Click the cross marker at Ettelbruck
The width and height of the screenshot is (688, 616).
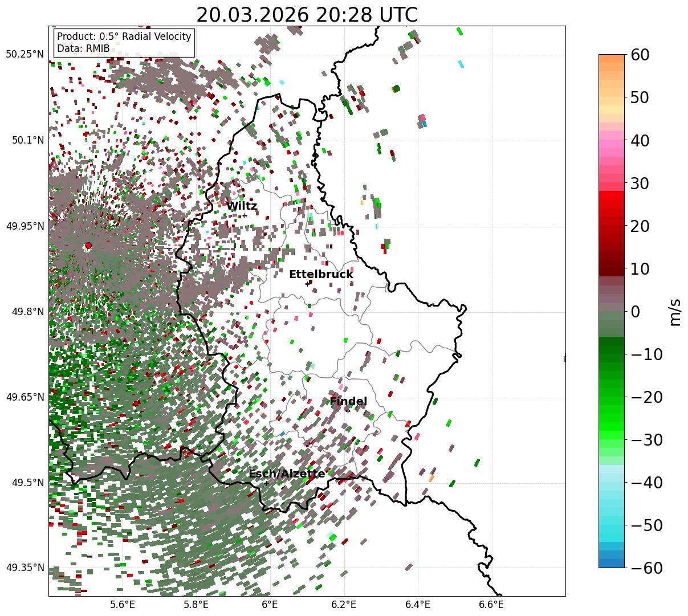coord(307,284)
